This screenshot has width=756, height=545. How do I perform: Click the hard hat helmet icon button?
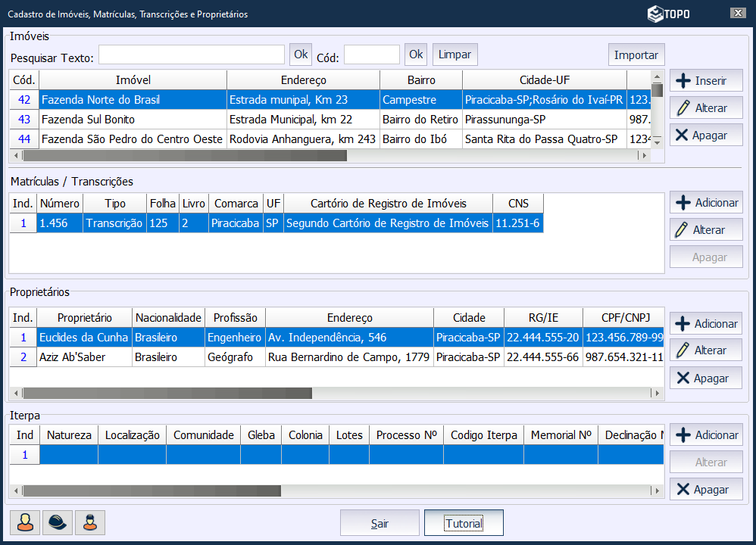tap(58, 522)
